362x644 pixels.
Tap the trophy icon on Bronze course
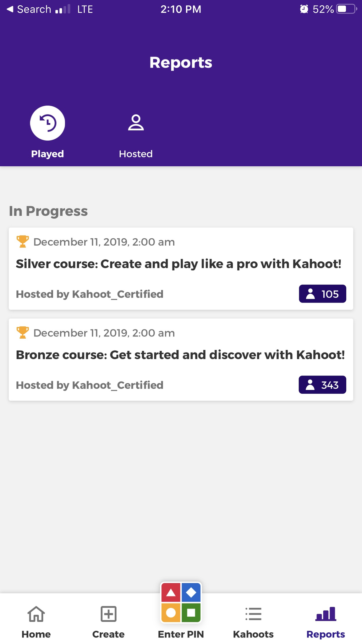coord(23,332)
